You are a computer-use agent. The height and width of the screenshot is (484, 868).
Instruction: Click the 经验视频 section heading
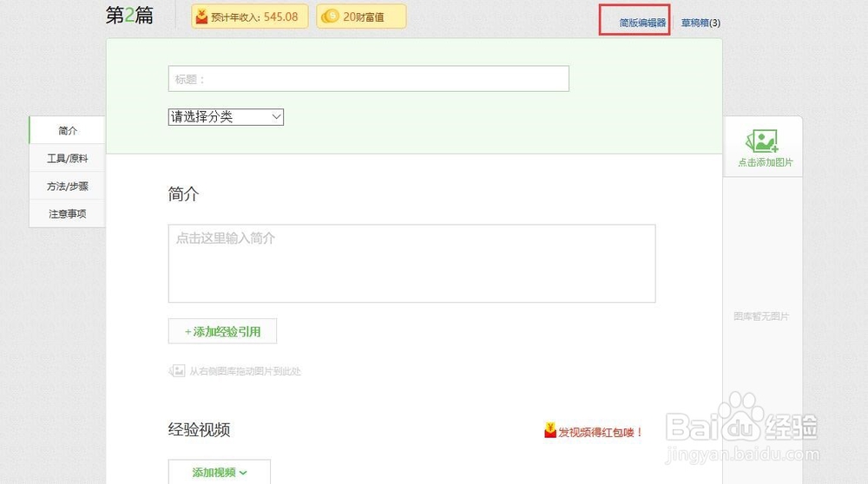(200, 430)
